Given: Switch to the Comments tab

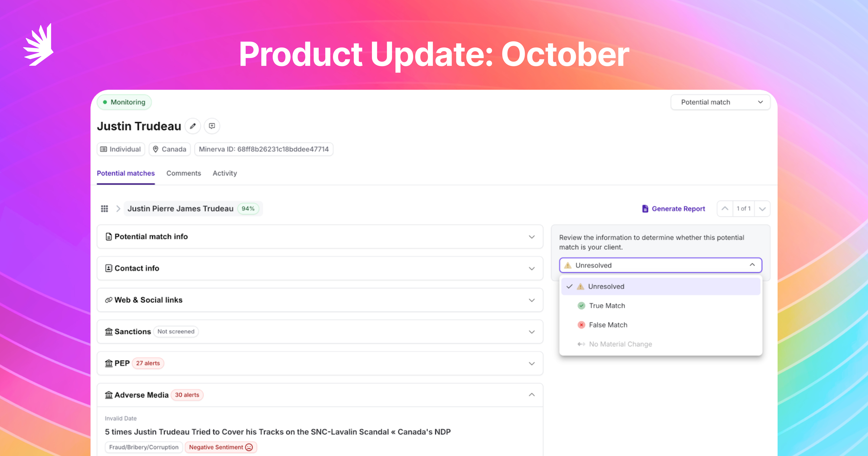Looking at the screenshot, I should coord(184,173).
